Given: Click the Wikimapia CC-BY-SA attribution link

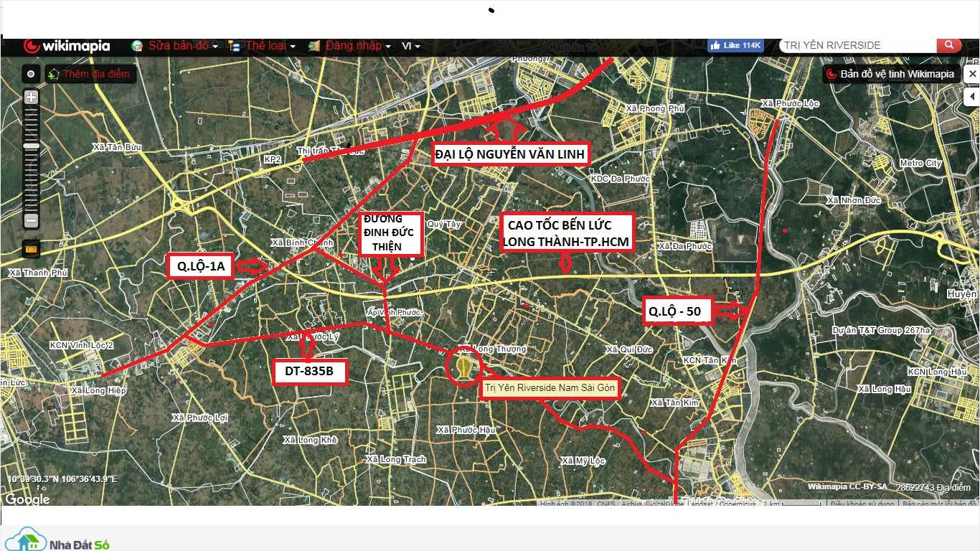Looking at the screenshot, I should pos(847,486).
